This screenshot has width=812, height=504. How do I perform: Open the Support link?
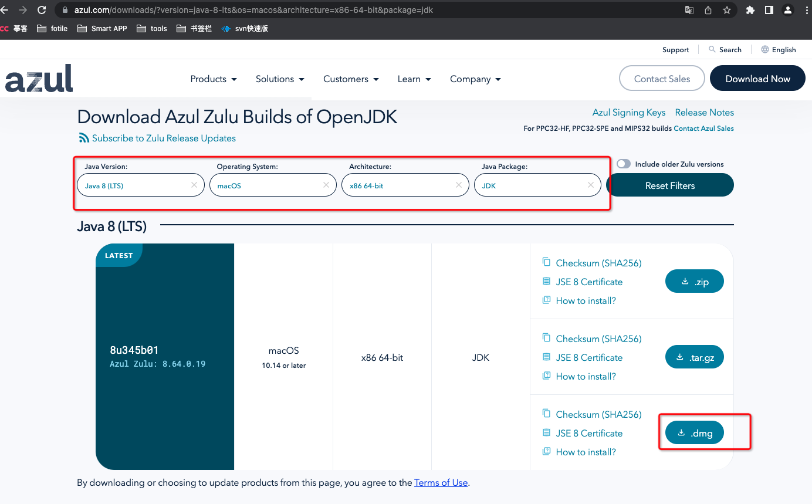[675, 50]
